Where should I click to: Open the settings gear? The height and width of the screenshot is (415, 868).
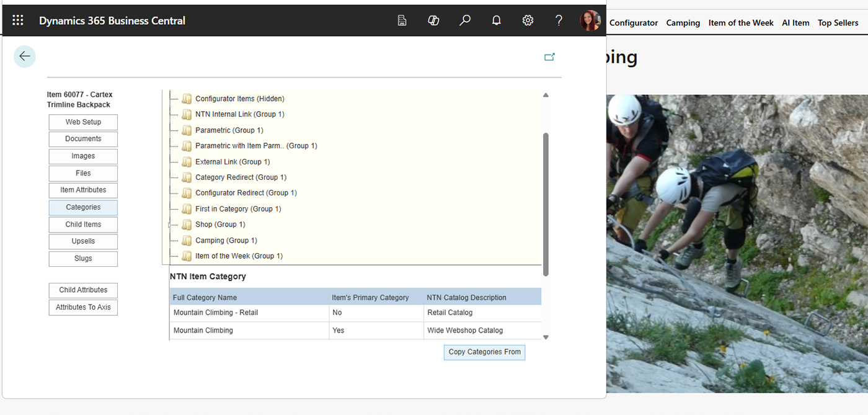pos(528,20)
